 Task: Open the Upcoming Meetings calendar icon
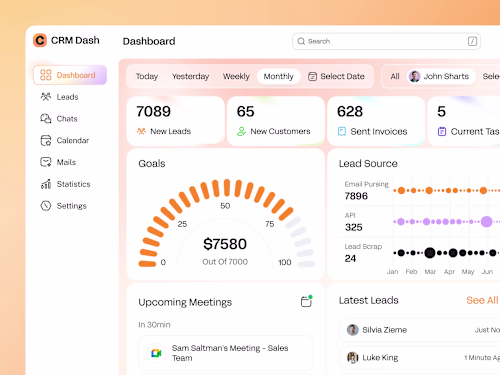coord(306,301)
